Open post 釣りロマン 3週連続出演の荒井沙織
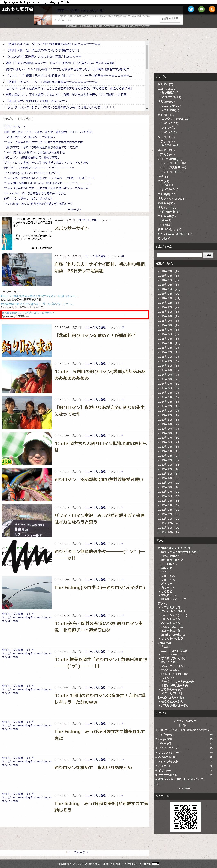Image resolution: width=217 pixels, height=868 pixels. 99,479
